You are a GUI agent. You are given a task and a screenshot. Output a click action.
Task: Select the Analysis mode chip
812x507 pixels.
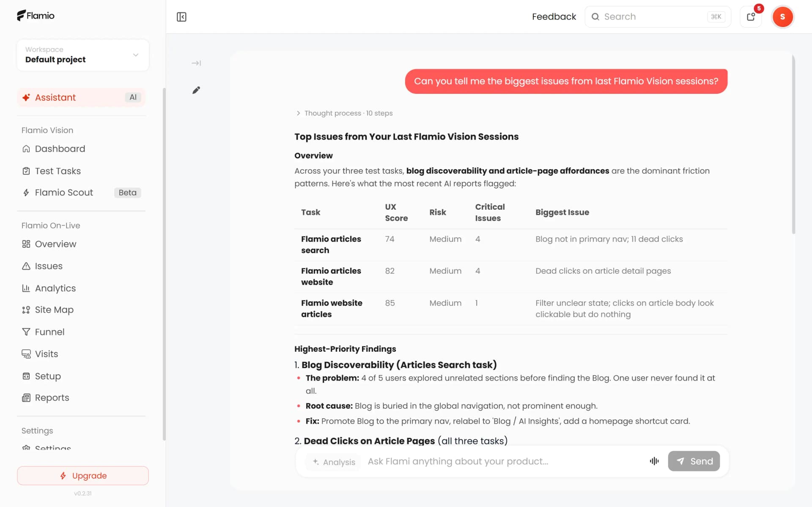[x=334, y=462]
